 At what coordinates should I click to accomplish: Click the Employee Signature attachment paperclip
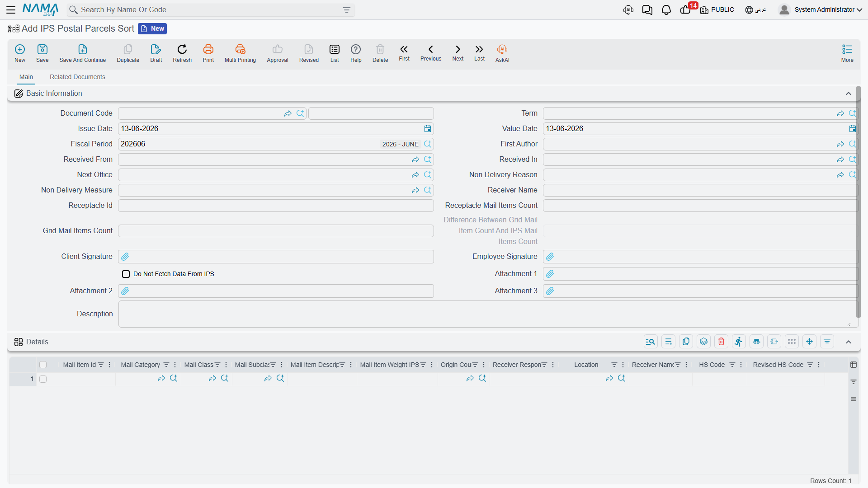point(550,257)
